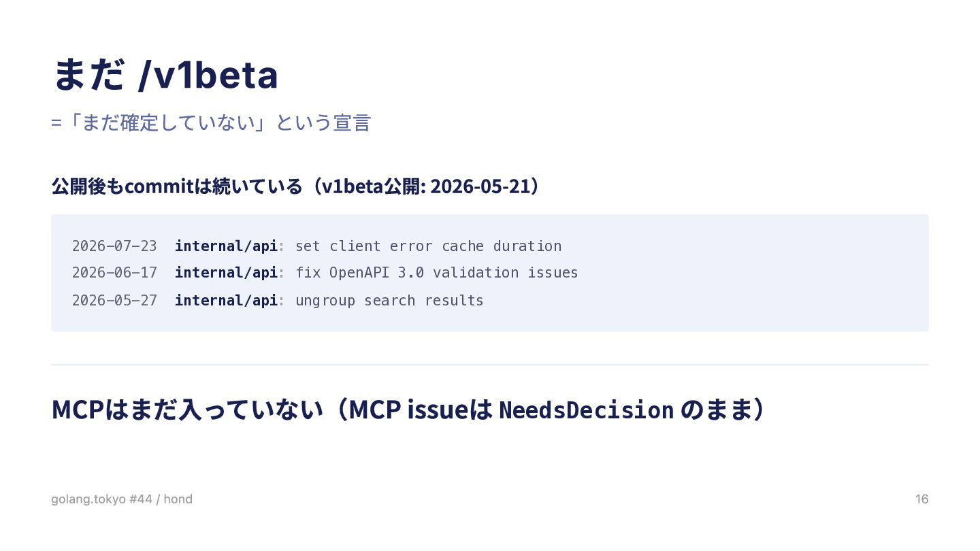Click 'internal/api' on the first commit line
Viewport: 980px width, 551px height.
(x=226, y=246)
